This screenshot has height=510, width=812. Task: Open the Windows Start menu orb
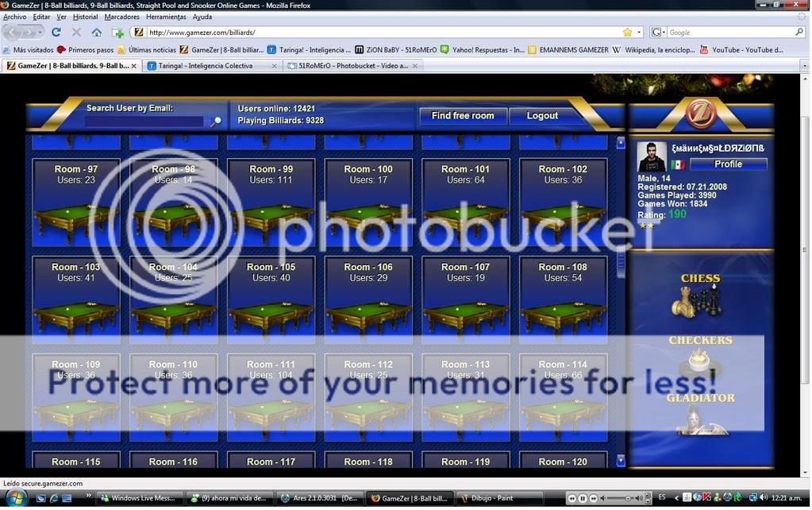[x=16, y=499]
